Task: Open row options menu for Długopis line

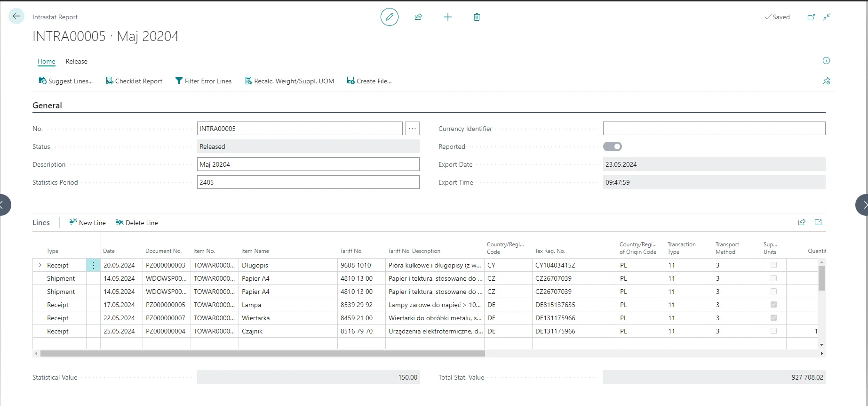Action: [93, 266]
